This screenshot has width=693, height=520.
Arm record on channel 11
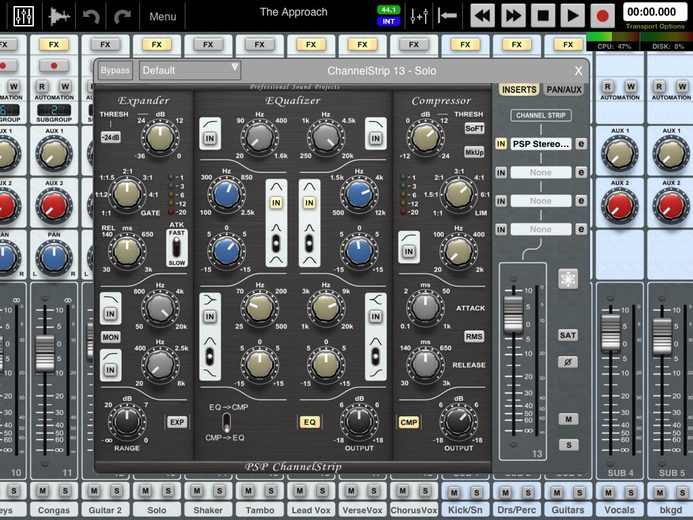click(54, 66)
